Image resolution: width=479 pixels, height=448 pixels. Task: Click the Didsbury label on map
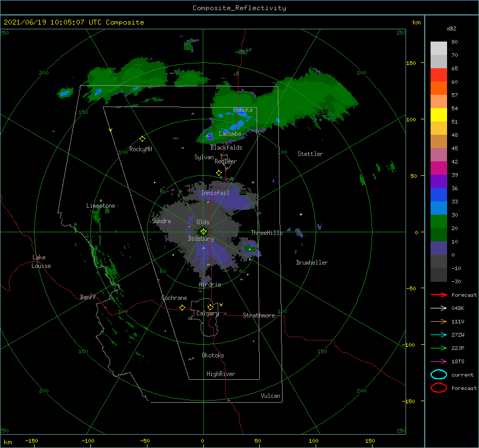pyautogui.click(x=201, y=239)
